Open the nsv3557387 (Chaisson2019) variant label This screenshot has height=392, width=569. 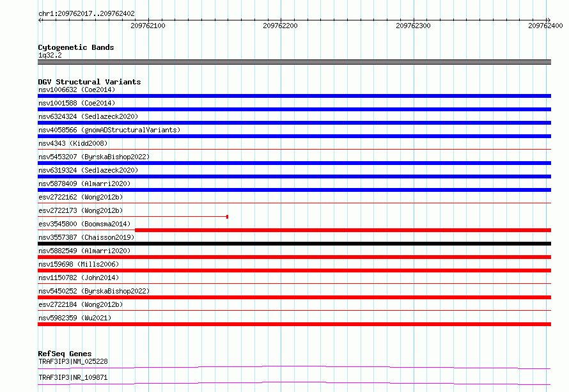(x=86, y=237)
